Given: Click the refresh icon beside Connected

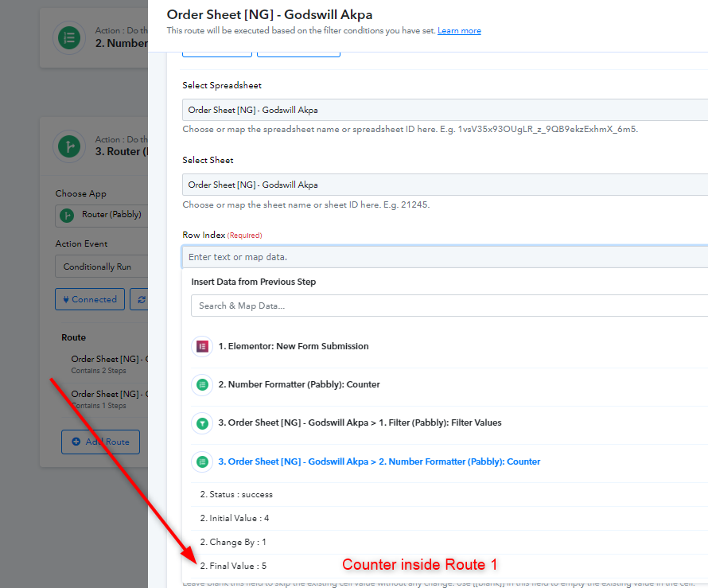Looking at the screenshot, I should [x=140, y=299].
